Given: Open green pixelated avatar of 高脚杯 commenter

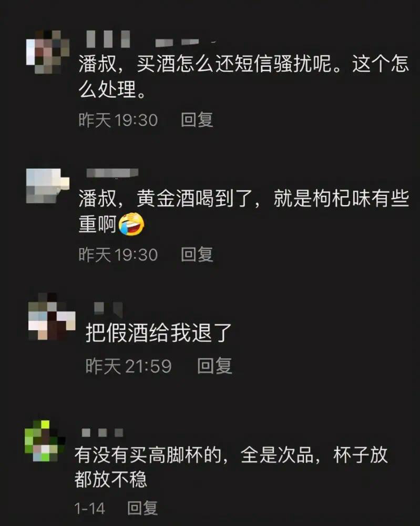Looking at the screenshot, I should click(x=45, y=441).
